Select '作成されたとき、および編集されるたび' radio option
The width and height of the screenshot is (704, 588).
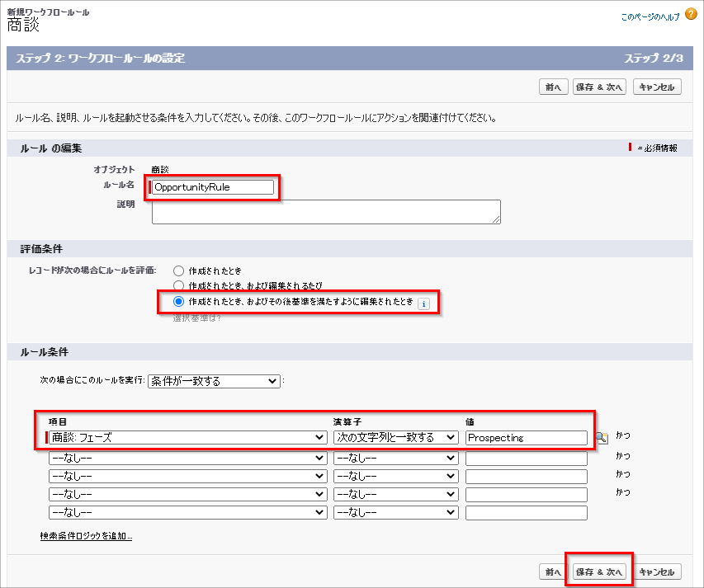coord(178,285)
